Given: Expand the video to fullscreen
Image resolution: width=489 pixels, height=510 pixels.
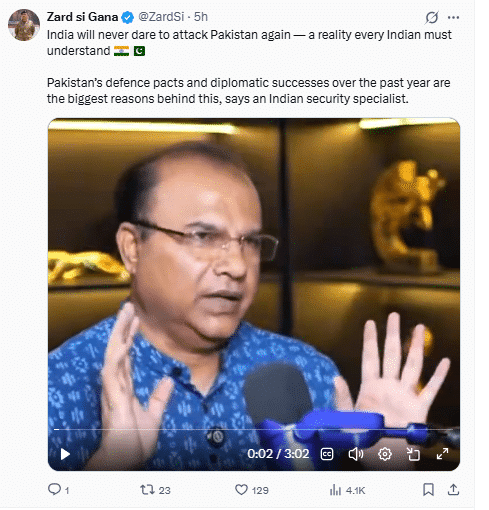Looking at the screenshot, I should 442,454.
